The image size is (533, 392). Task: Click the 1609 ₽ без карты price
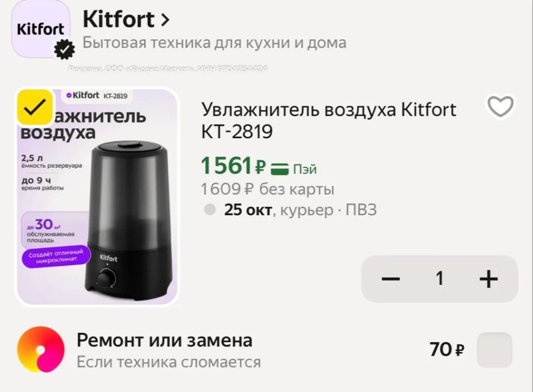(x=268, y=189)
